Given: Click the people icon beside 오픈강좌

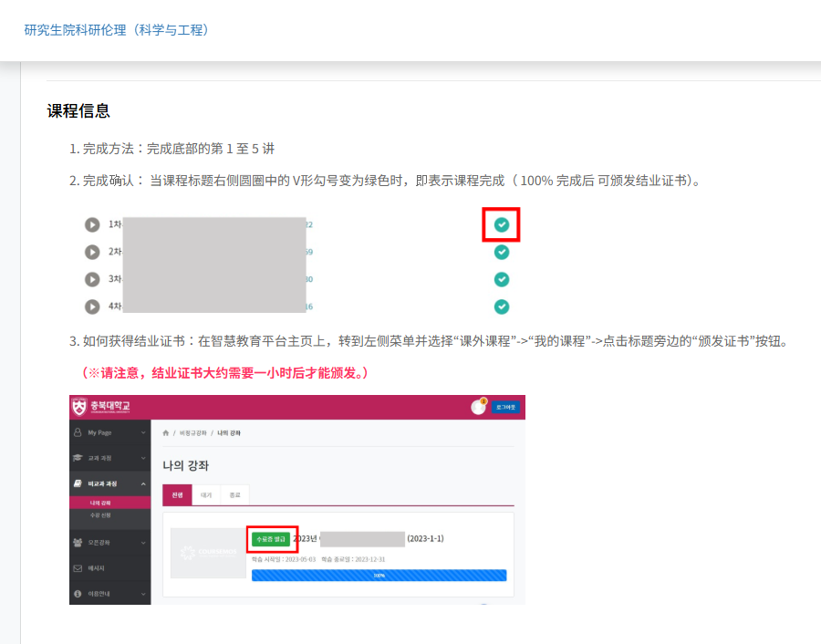Looking at the screenshot, I should pyautogui.click(x=78, y=543).
